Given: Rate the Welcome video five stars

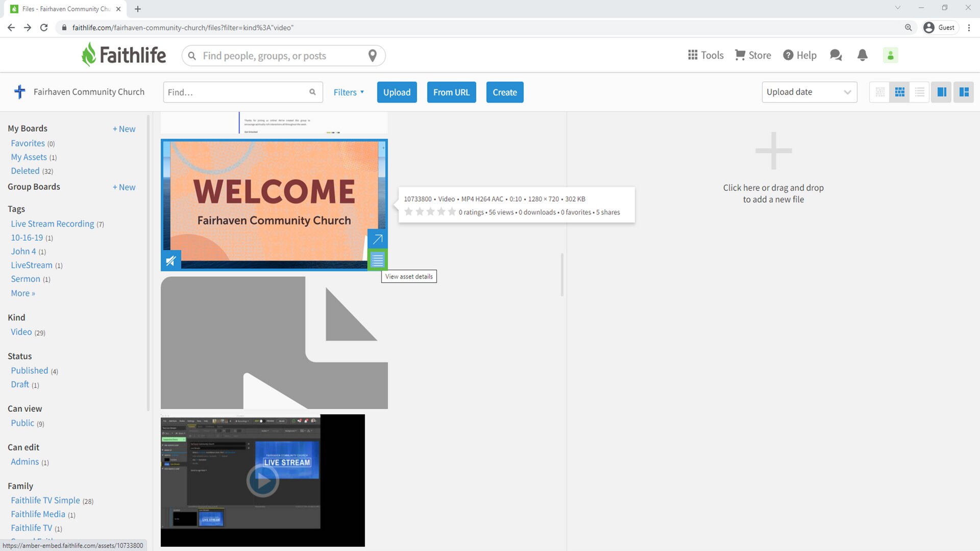Looking at the screenshot, I should tap(452, 212).
